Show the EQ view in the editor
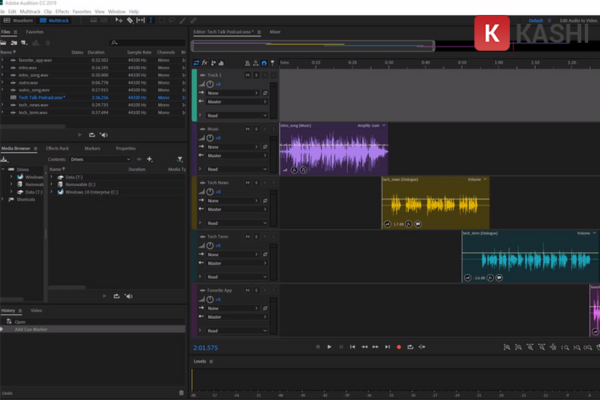600x400 pixels. point(221,63)
